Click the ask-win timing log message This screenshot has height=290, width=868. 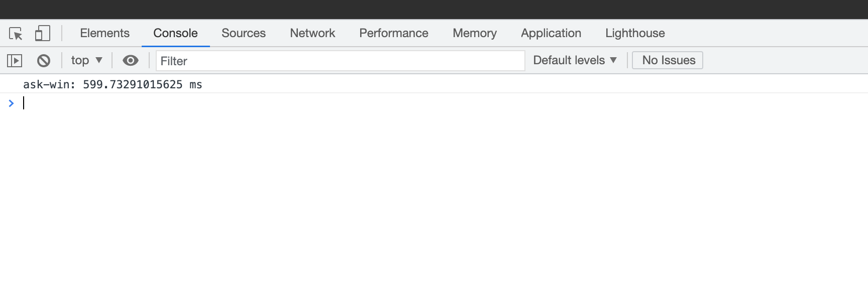coord(113,84)
